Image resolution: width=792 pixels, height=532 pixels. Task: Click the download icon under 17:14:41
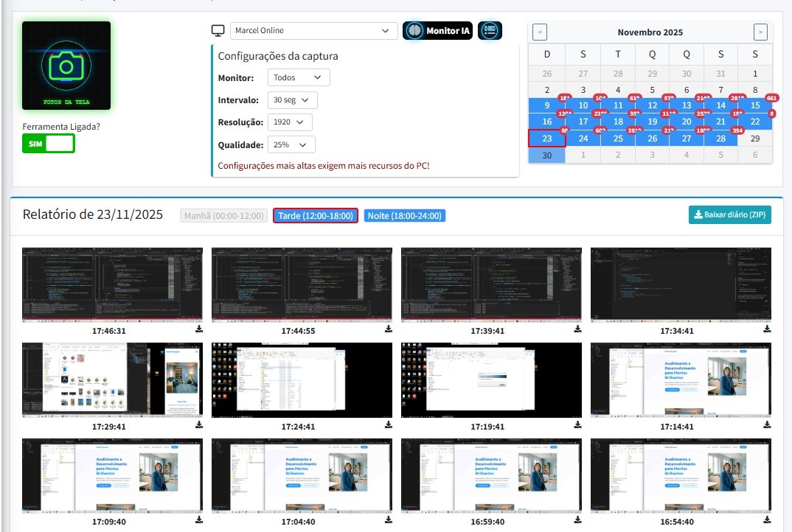point(766,425)
